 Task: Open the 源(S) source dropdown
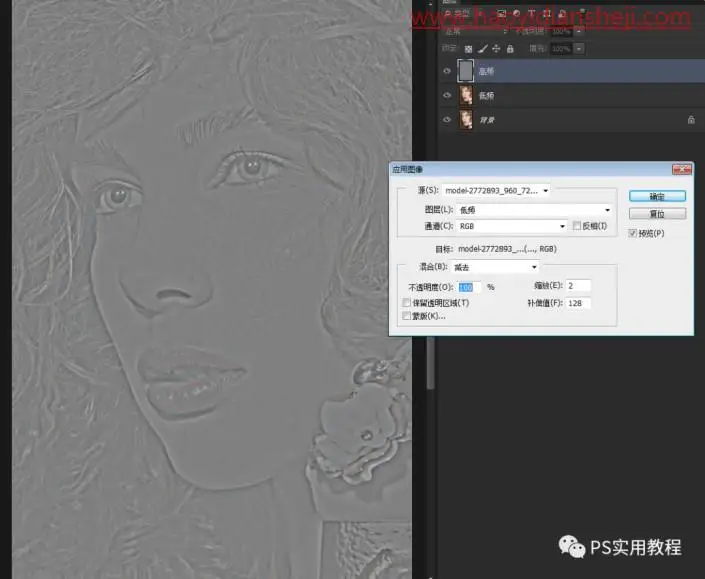point(496,191)
